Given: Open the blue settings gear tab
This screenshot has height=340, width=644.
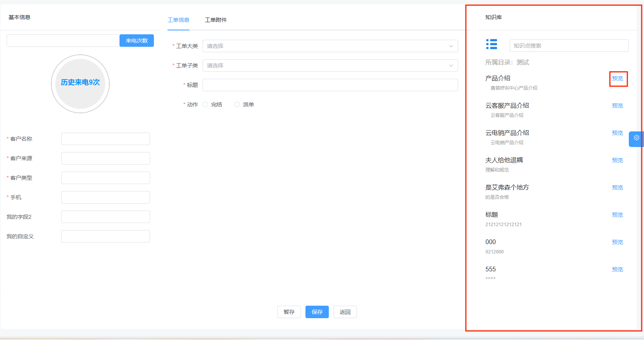Looking at the screenshot, I should pyautogui.click(x=636, y=138).
